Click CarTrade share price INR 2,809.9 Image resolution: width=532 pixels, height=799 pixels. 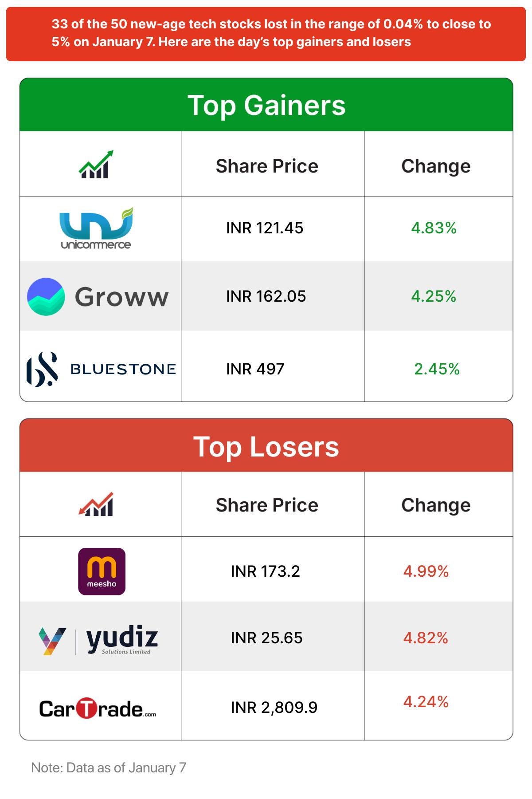(274, 707)
